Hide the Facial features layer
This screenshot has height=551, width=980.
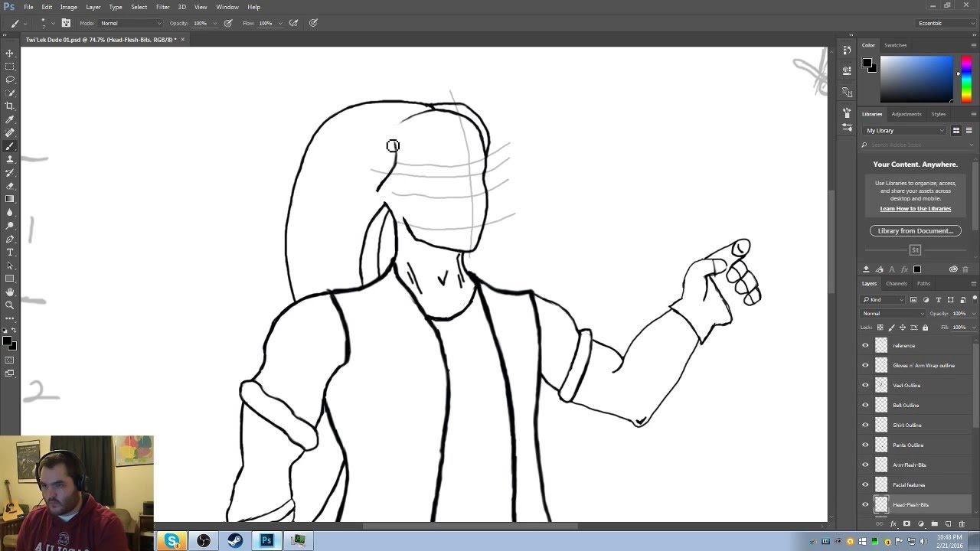pos(865,484)
